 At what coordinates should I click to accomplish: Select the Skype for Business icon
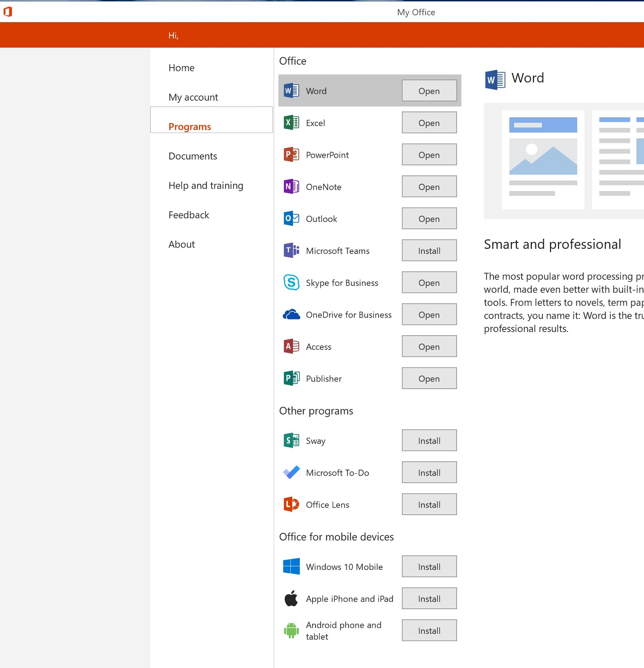pos(291,282)
